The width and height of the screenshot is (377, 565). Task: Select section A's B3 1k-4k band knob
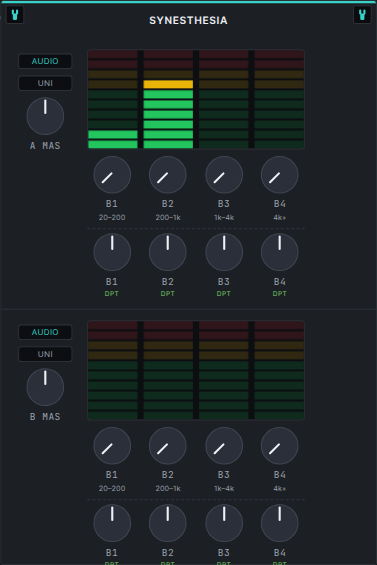pos(224,175)
